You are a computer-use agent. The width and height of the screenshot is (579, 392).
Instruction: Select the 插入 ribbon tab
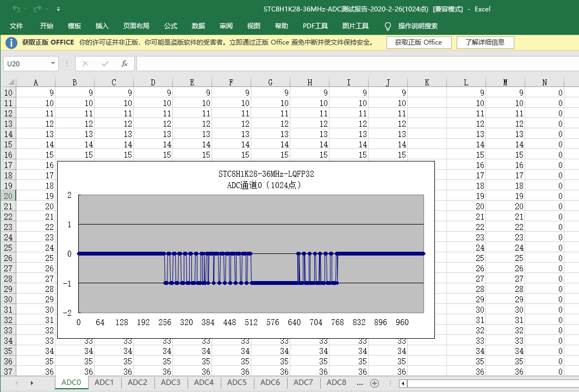(102, 26)
